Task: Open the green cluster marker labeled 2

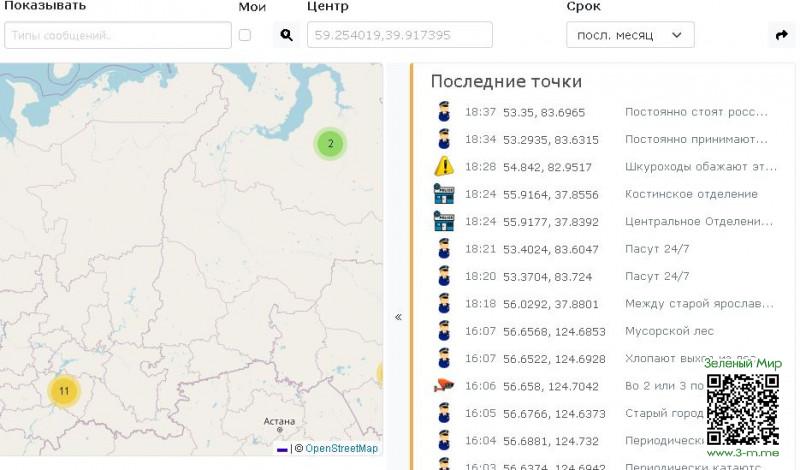Action: coord(330,144)
